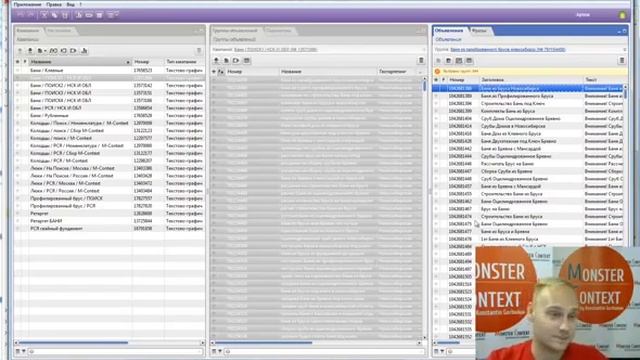Viewport: 640px width, 360px height.
Task: Select ad Рассчитать Брус на Баню
Action: tap(529, 164)
